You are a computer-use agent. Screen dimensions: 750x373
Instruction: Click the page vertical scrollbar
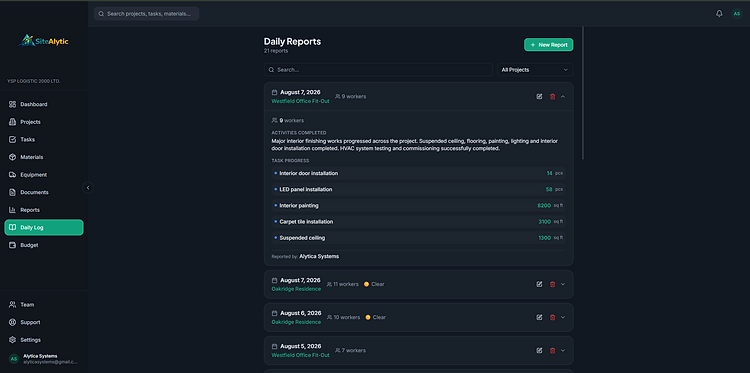click(583, 93)
